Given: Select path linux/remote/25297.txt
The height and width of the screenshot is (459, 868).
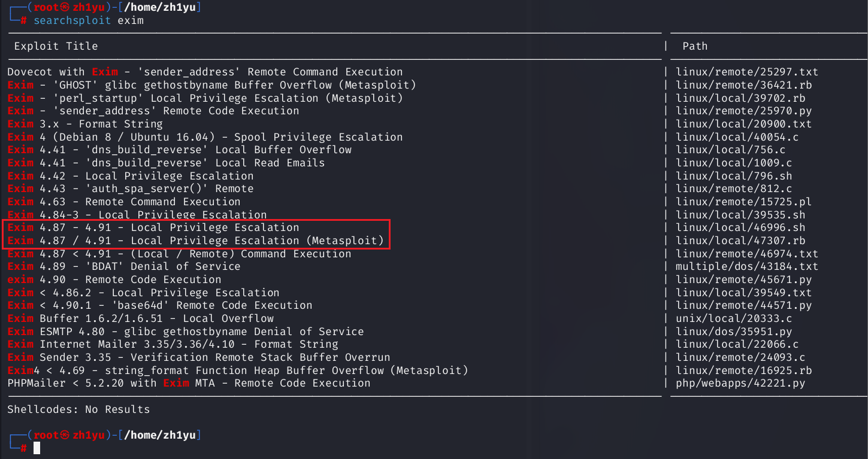Looking at the screenshot, I should (746, 72).
